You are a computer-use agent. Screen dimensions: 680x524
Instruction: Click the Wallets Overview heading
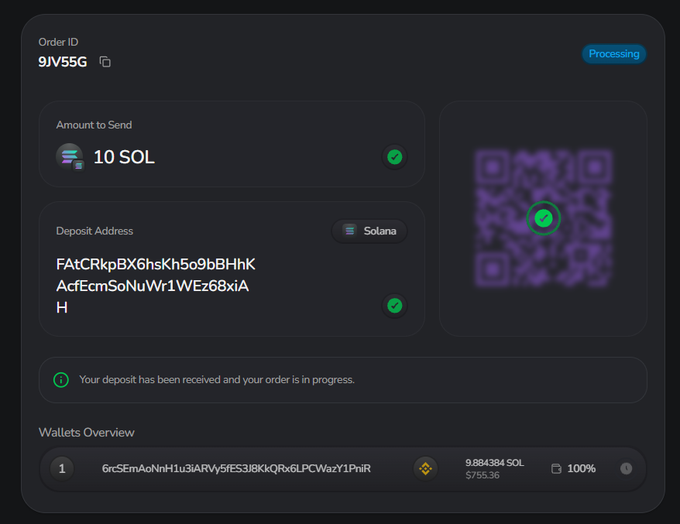pos(86,432)
